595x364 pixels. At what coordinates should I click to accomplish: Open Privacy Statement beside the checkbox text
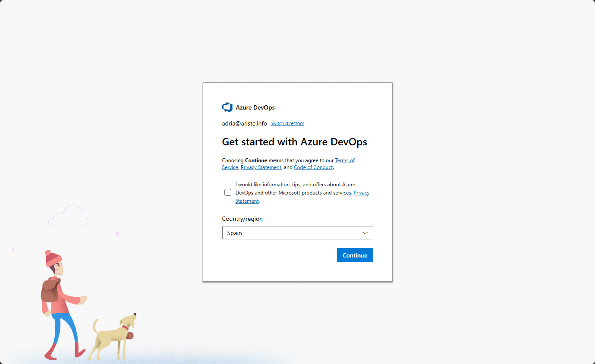point(361,192)
